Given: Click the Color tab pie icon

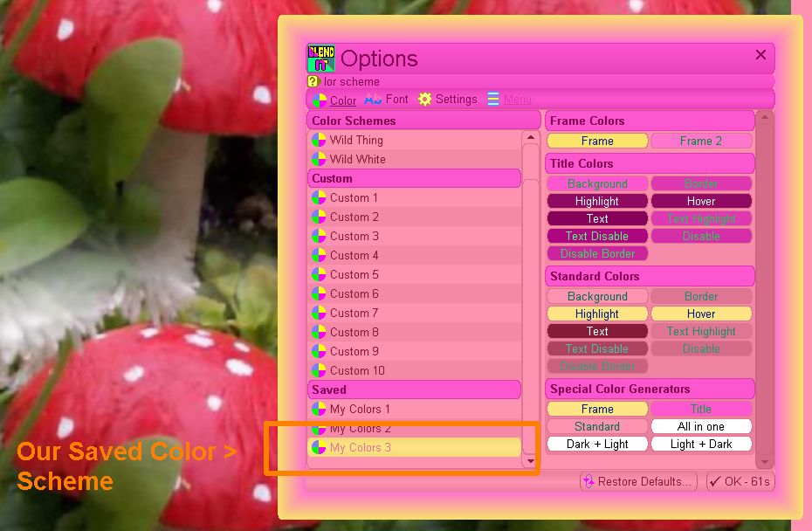Looking at the screenshot, I should click(320, 100).
